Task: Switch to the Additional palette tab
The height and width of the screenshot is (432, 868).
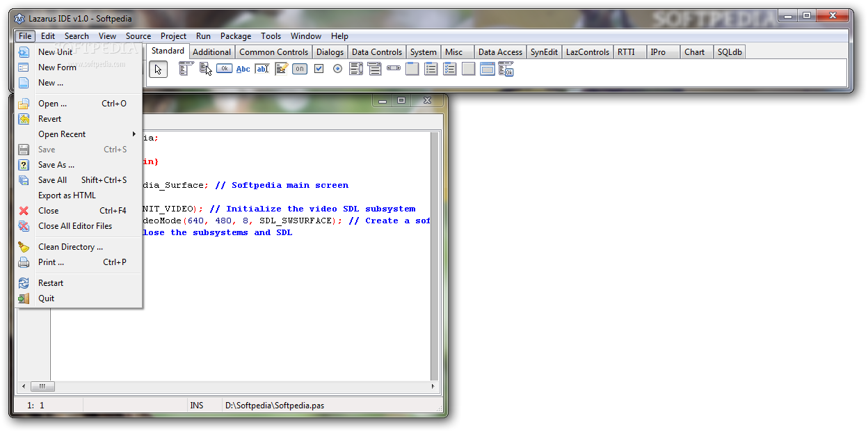Action: (211, 52)
